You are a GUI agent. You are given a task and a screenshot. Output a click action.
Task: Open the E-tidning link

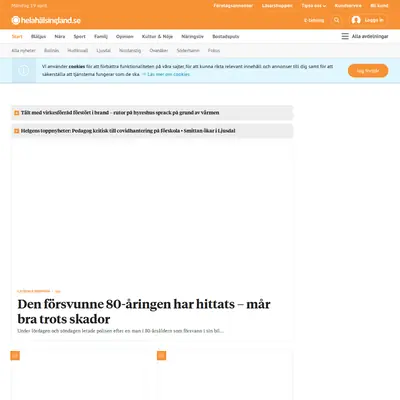coord(314,20)
